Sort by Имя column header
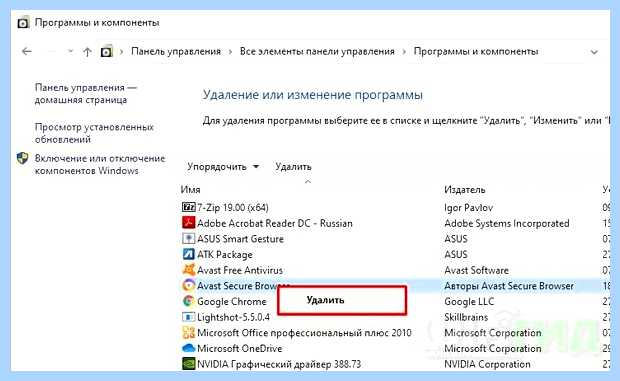This screenshot has height=381, width=620. coord(191,190)
